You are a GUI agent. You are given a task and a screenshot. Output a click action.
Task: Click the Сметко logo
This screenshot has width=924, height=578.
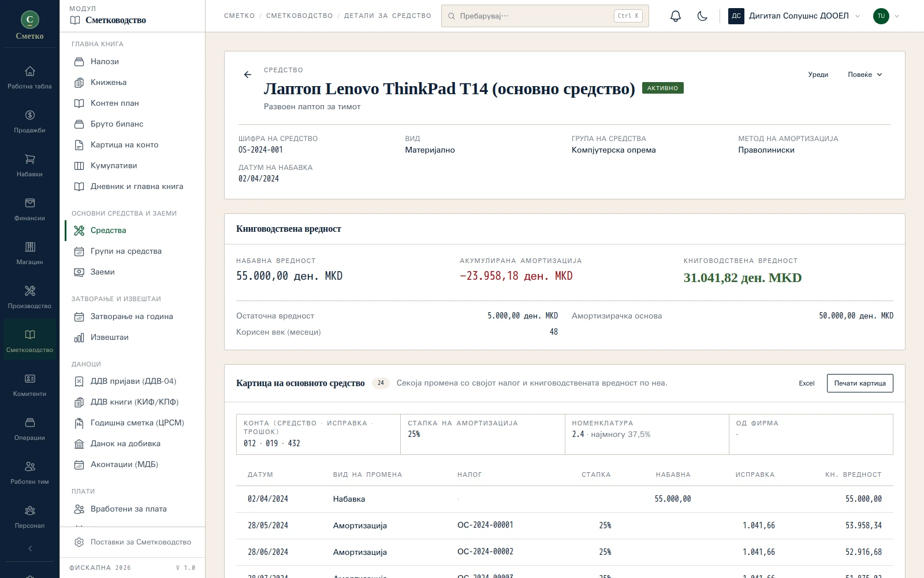click(x=30, y=25)
